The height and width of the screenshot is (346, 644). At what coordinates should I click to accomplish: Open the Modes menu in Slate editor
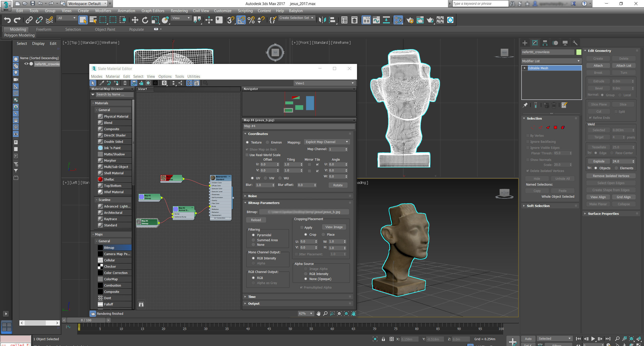pyautogui.click(x=97, y=76)
